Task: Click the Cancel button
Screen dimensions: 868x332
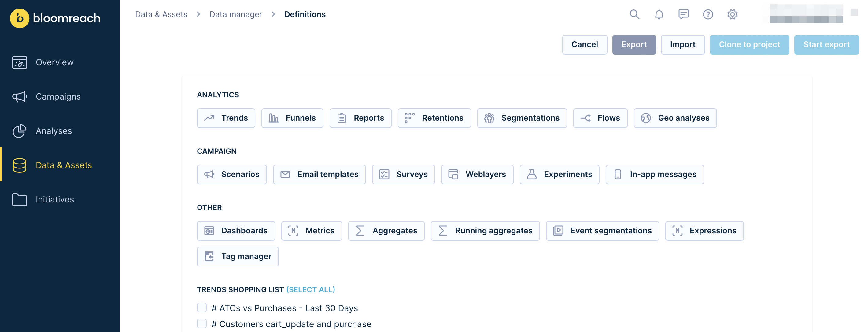Action: click(584, 44)
